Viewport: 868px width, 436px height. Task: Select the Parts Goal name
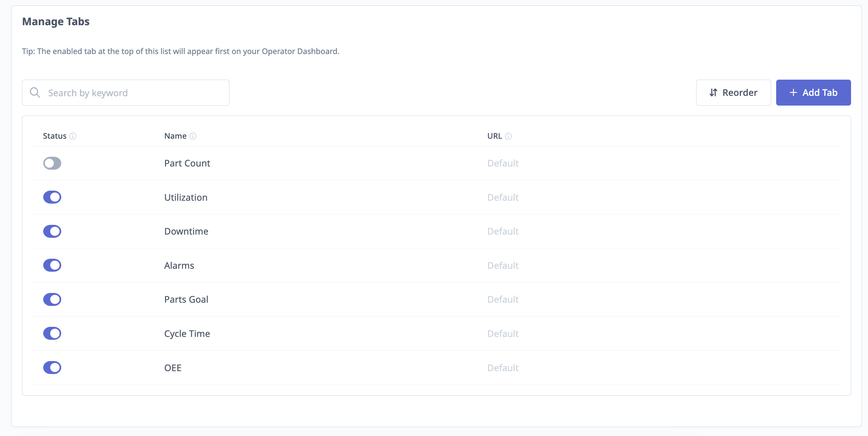coord(186,299)
